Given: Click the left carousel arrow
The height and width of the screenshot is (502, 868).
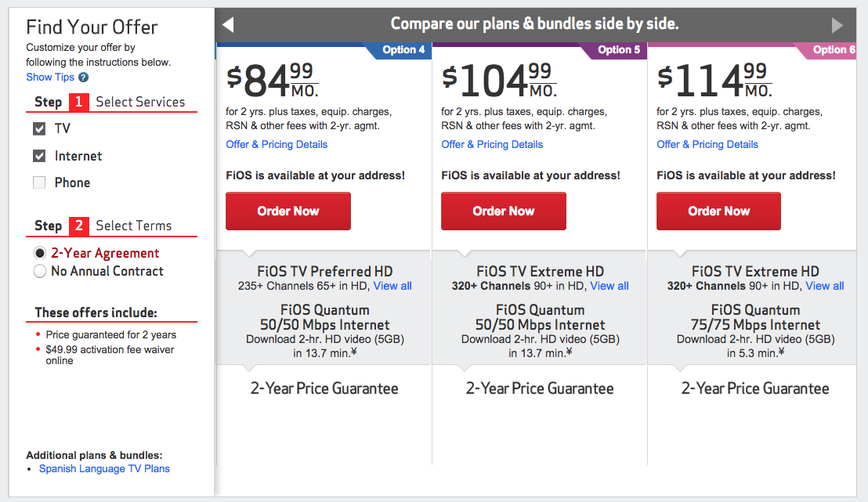Looking at the screenshot, I should click(227, 24).
